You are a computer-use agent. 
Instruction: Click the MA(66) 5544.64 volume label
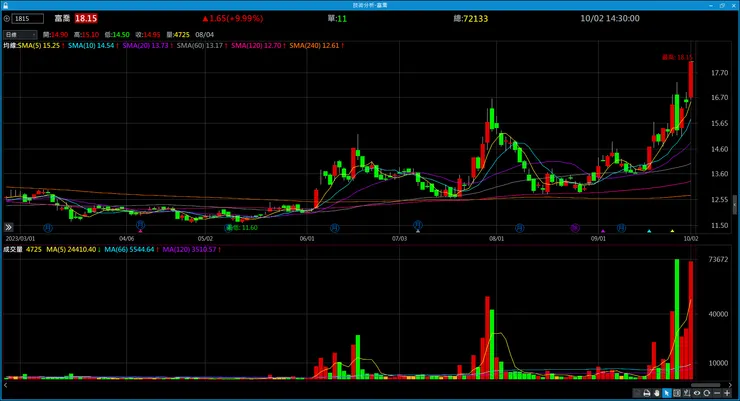coord(129,250)
